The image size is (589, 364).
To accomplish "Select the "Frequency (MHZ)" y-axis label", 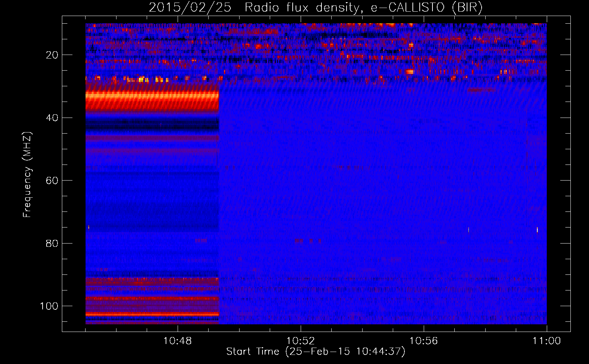I will (x=27, y=175).
